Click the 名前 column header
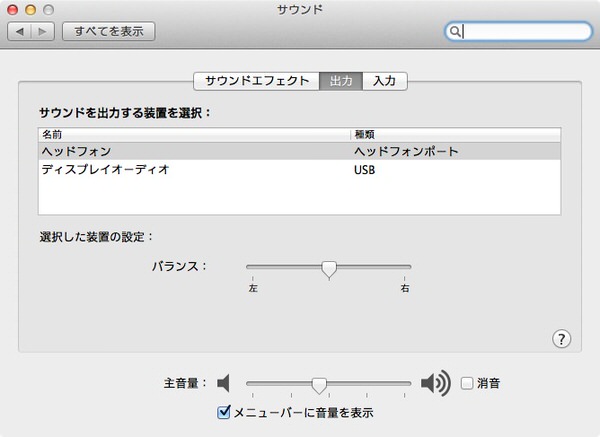The height and width of the screenshot is (437, 600). pos(194,135)
